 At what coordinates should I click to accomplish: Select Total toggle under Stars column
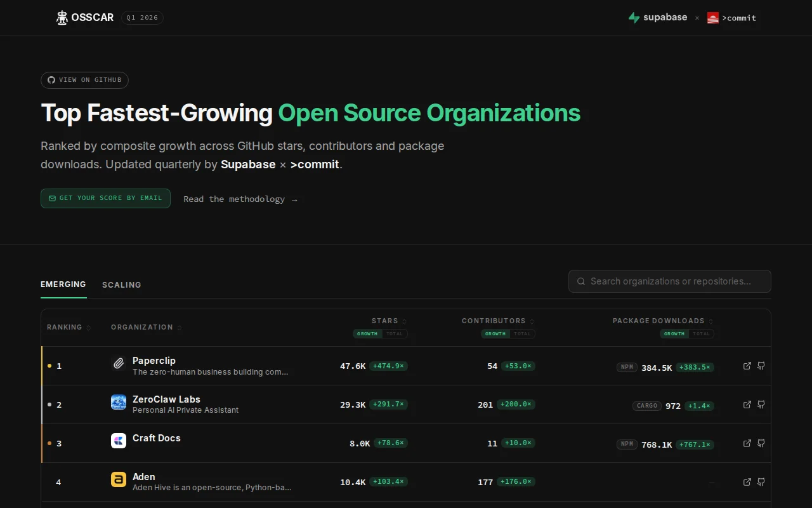point(395,333)
